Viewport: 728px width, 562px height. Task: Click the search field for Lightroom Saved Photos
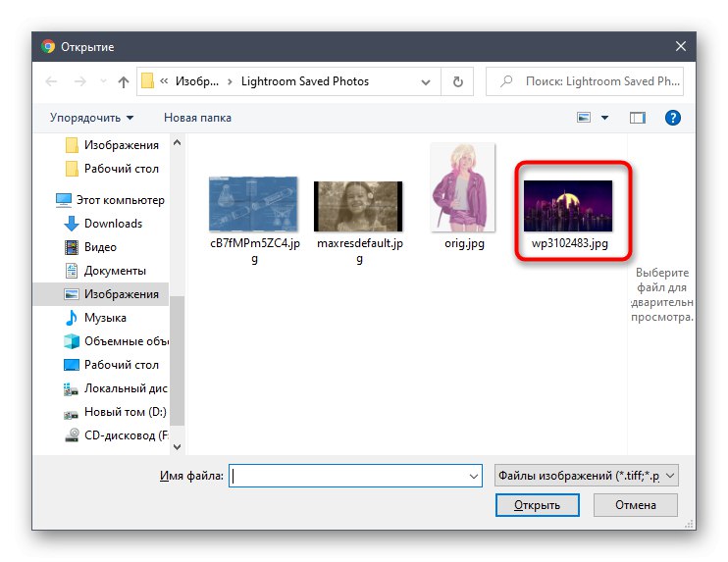pyautogui.click(x=585, y=81)
